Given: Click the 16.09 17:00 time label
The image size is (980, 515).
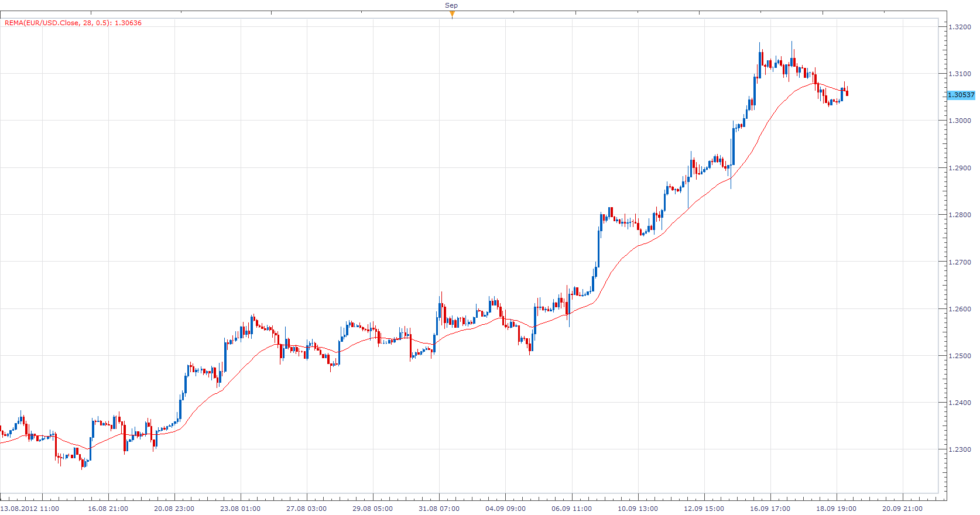Looking at the screenshot, I should (770, 509).
